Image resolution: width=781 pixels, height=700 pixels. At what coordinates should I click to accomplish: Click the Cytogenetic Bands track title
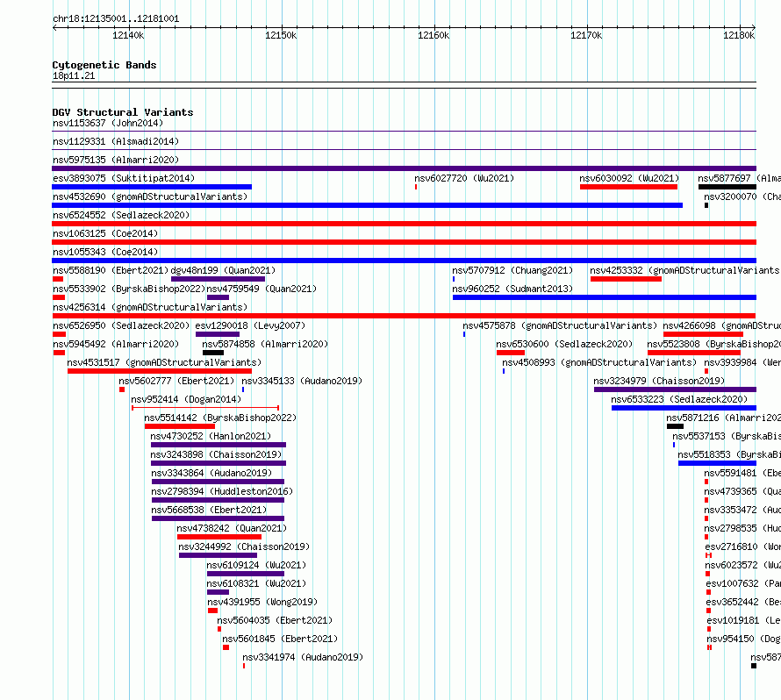click(x=104, y=65)
